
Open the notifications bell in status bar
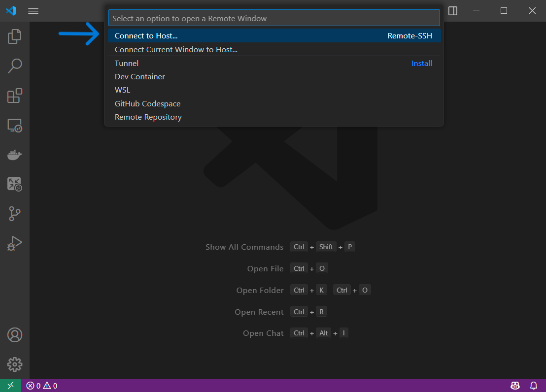coord(533,386)
